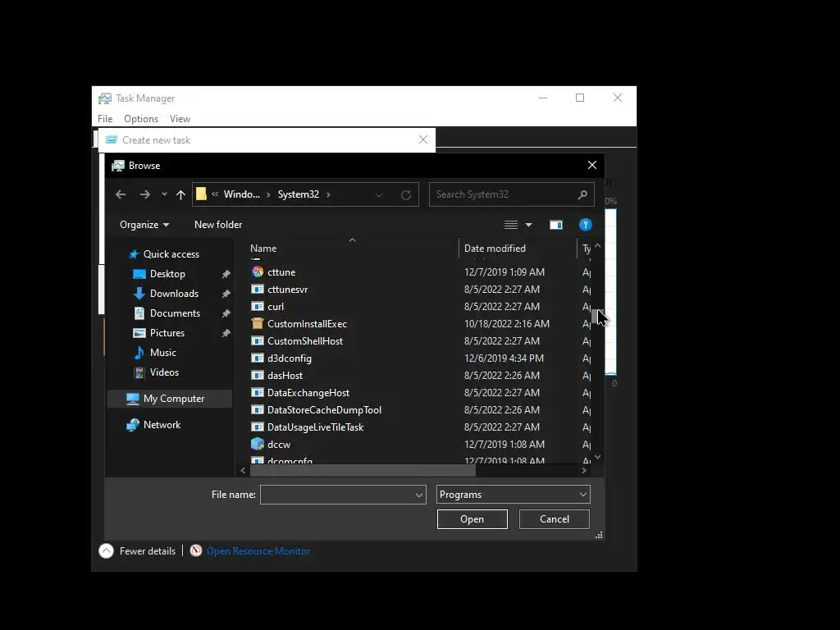Expand the File name dropdown arrow
Screen dimensions: 840x630
[419, 495]
